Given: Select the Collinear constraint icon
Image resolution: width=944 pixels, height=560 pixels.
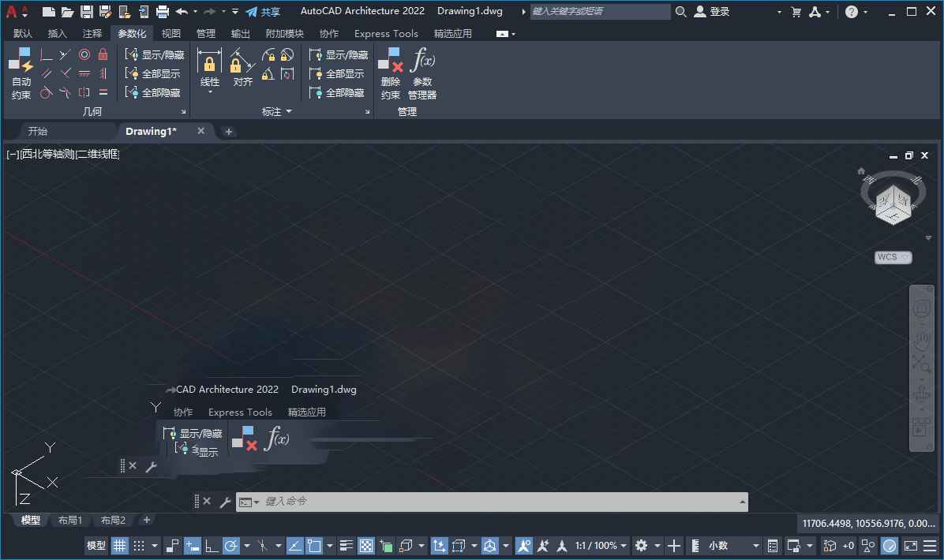Looking at the screenshot, I should coord(65,54).
